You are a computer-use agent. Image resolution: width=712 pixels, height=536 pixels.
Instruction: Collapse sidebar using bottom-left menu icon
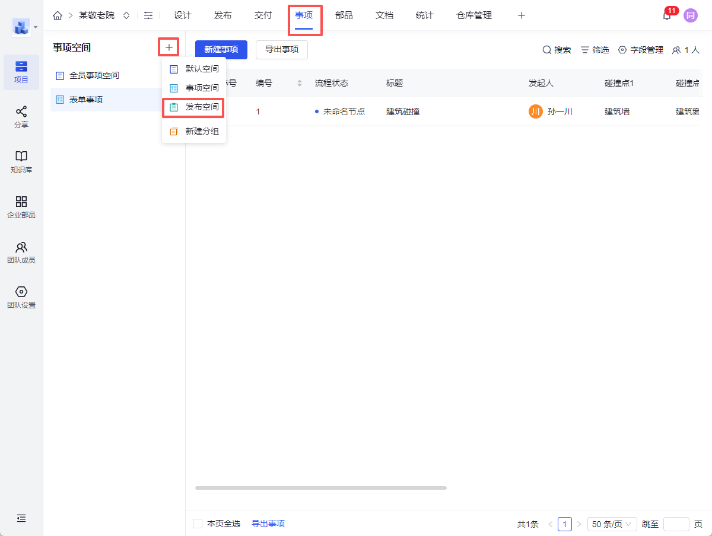(x=21, y=518)
